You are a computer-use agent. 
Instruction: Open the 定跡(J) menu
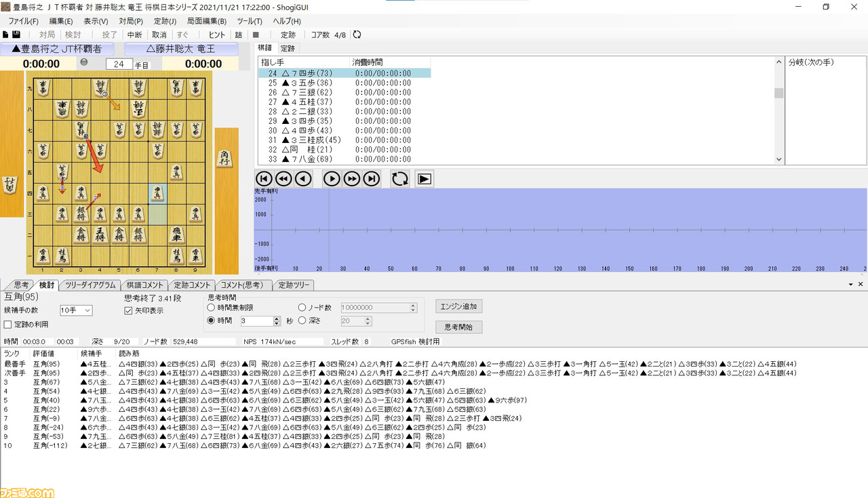tap(165, 21)
